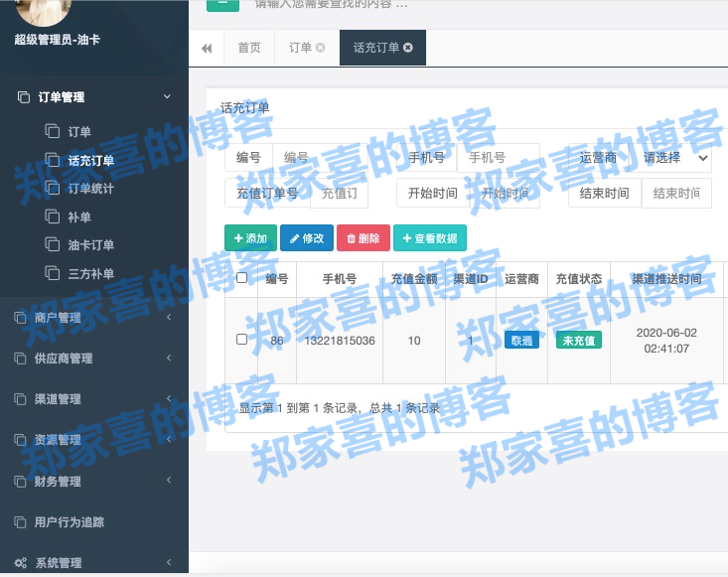Click the 系统管理 gears icon
The image size is (728, 577).
pos(21,563)
